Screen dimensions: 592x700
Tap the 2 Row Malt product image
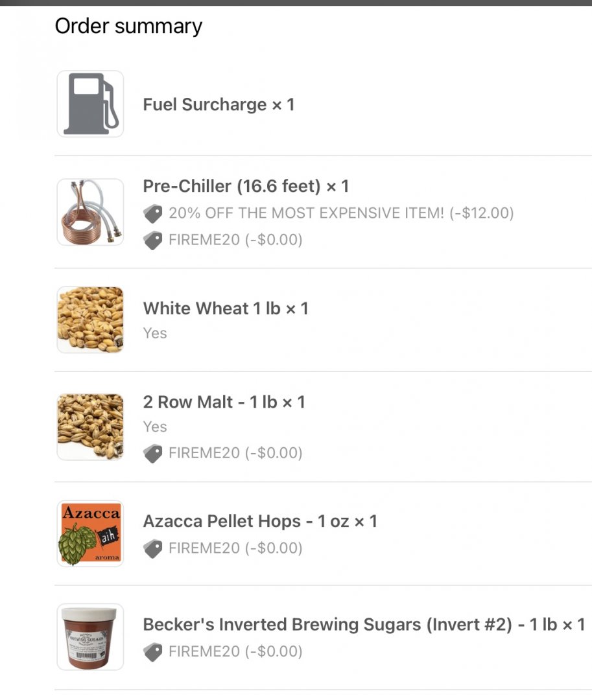coord(90,427)
